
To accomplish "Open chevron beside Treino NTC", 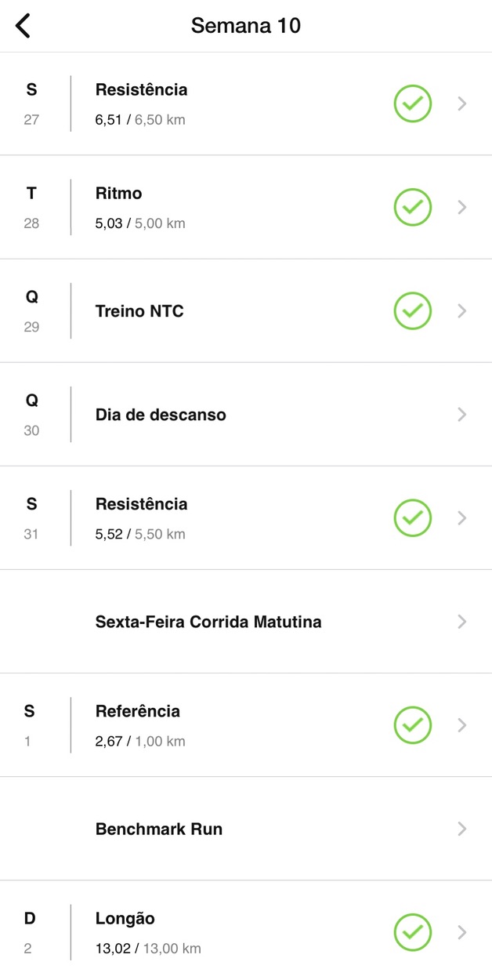I will pyautogui.click(x=462, y=310).
